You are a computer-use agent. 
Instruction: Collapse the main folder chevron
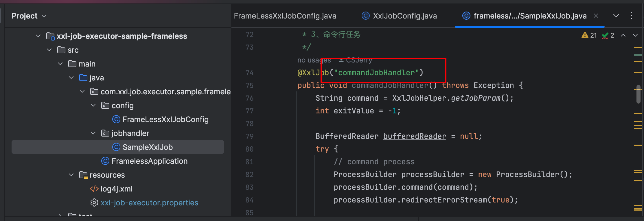pyautogui.click(x=60, y=64)
